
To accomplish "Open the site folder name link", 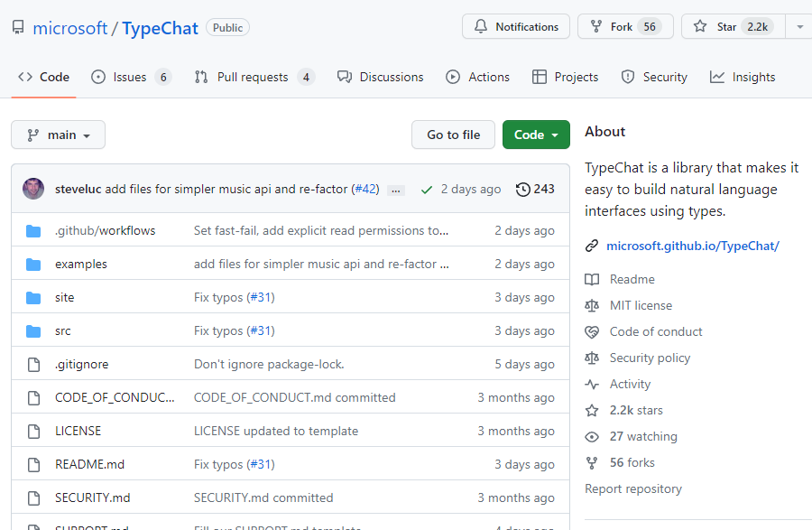I will point(65,297).
